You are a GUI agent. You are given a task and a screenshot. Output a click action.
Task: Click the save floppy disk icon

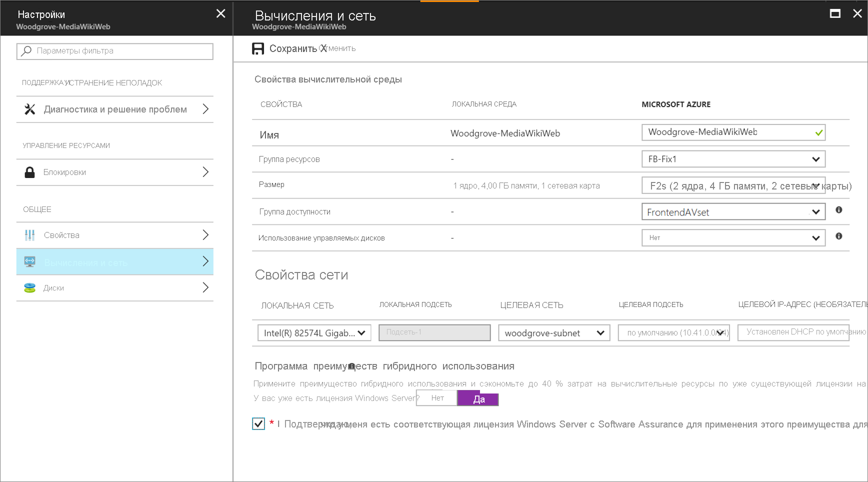258,48
